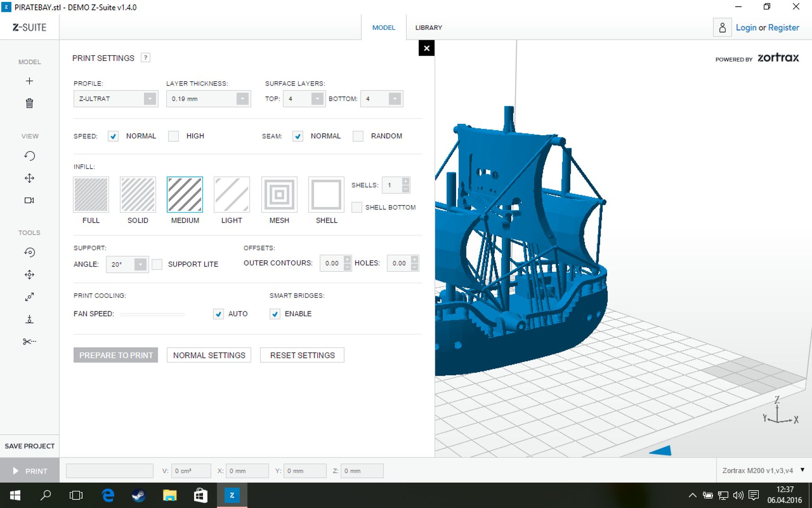Image resolution: width=812 pixels, height=508 pixels.
Task: Click the X dimension field
Action: click(x=247, y=471)
